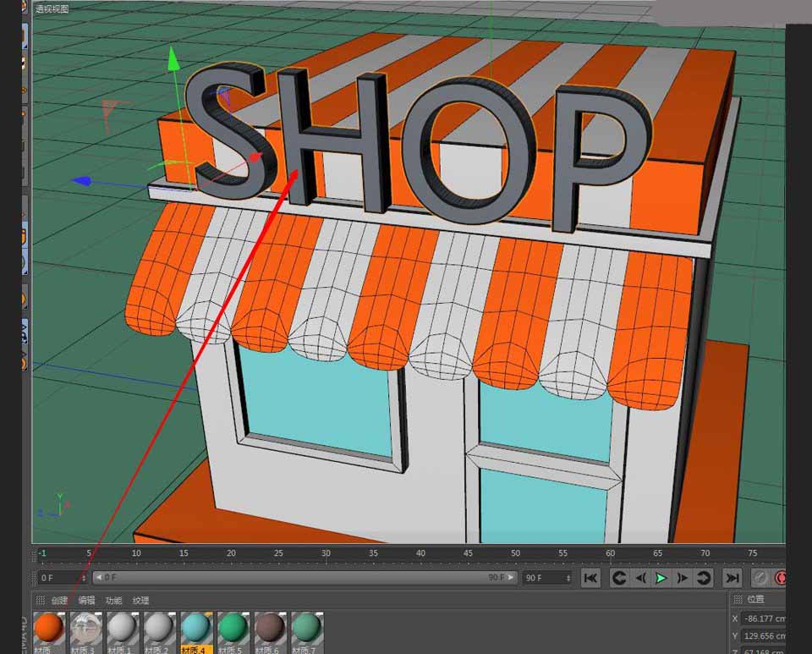Click the stepper arrows on 90 F field

click(x=568, y=578)
